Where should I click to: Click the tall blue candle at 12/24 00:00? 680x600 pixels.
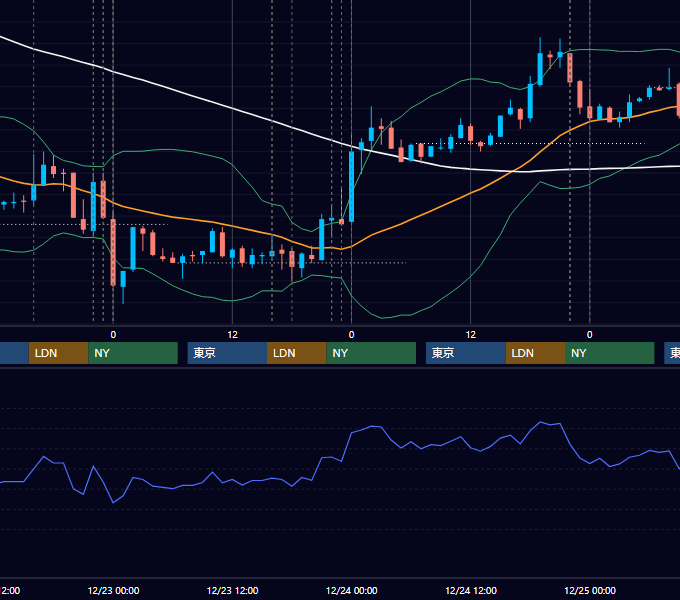[x=351, y=186]
